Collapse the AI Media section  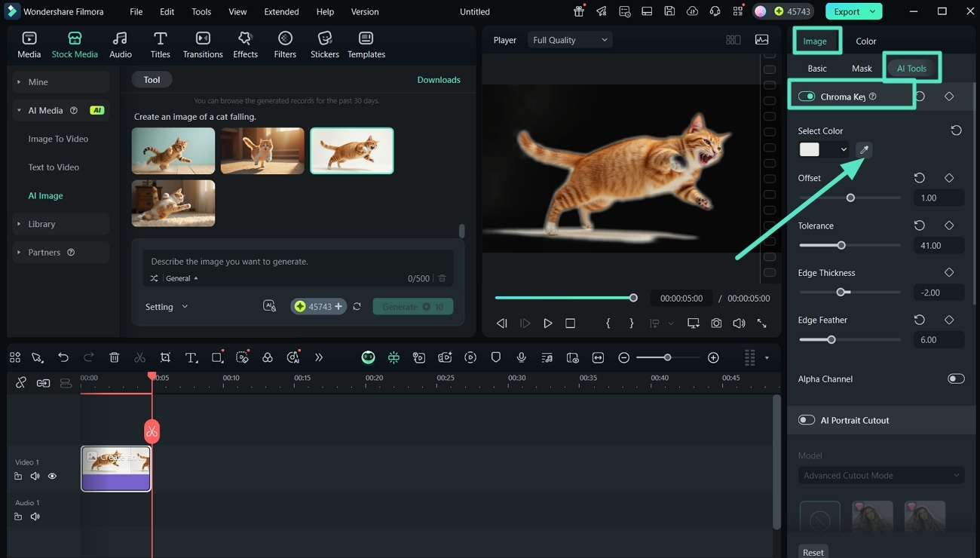coord(61,110)
